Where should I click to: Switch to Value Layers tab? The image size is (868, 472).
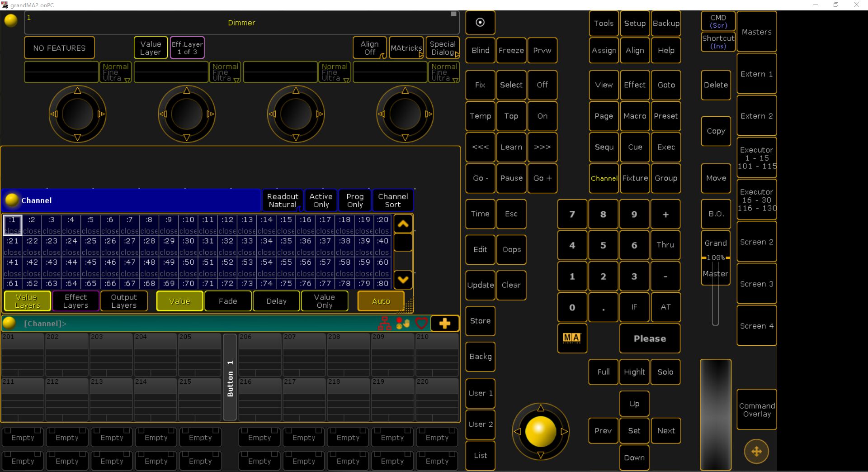pyautogui.click(x=27, y=301)
